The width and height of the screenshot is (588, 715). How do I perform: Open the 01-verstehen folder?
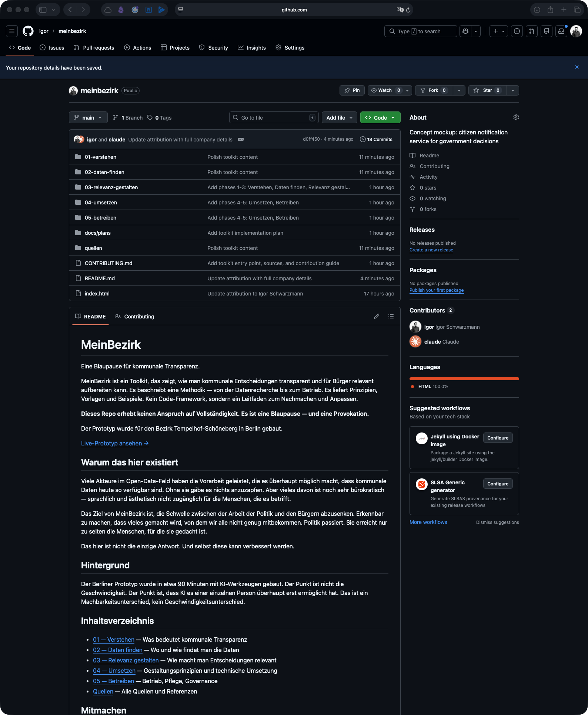tap(100, 157)
